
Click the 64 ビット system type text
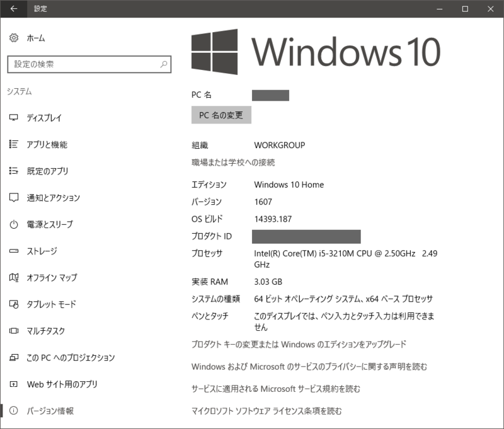pyautogui.click(x=343, y=299)
